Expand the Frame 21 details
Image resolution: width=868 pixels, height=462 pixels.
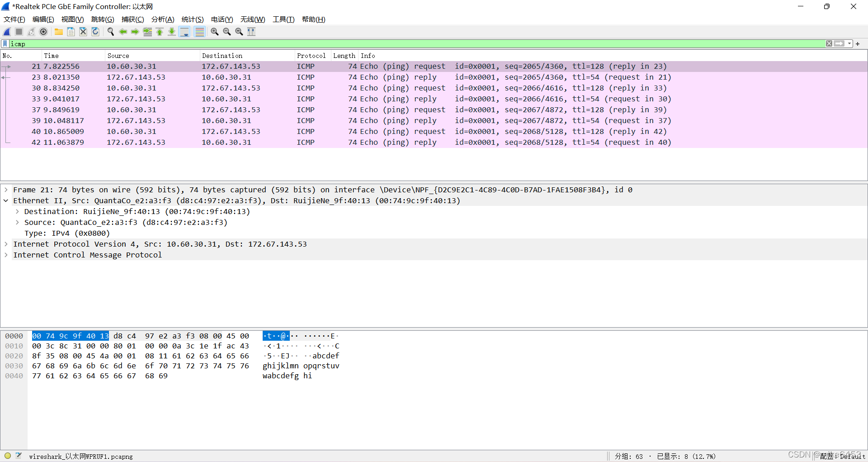(x=6, y=190)
